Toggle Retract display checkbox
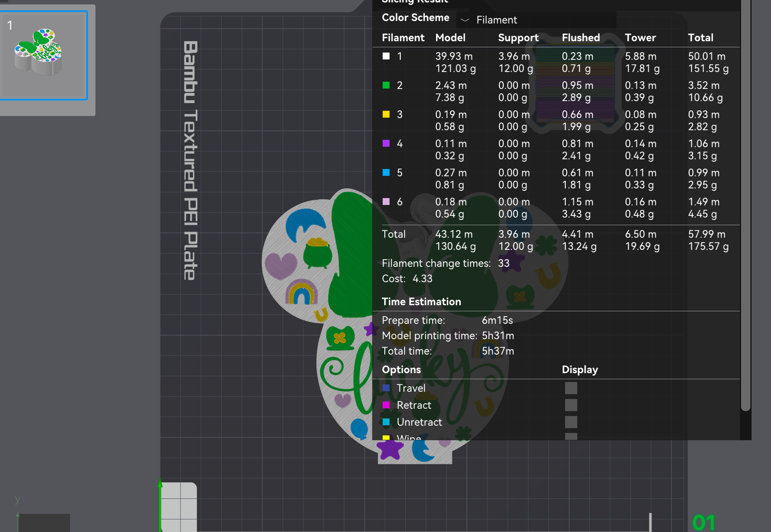Viewport: 771px width, 532px height. tap(571, 405)
